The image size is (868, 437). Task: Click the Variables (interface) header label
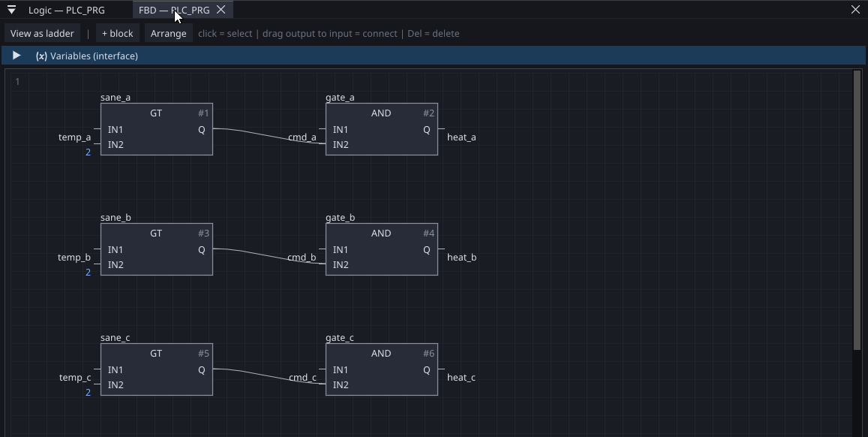point(94,56)
